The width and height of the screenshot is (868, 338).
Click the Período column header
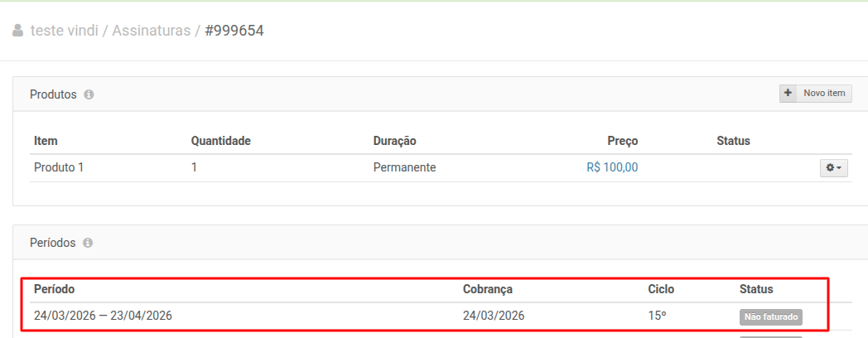pos(54,289)
